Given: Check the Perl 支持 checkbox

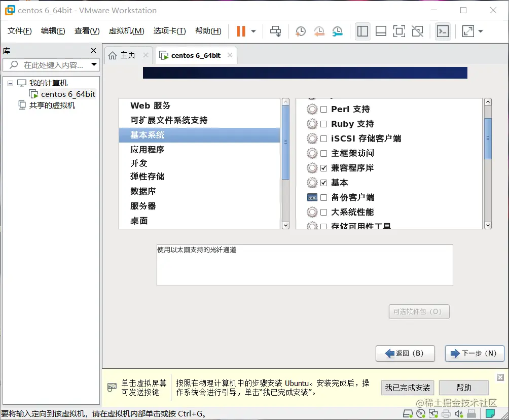Looking at the screenshot, I should 323,109.
